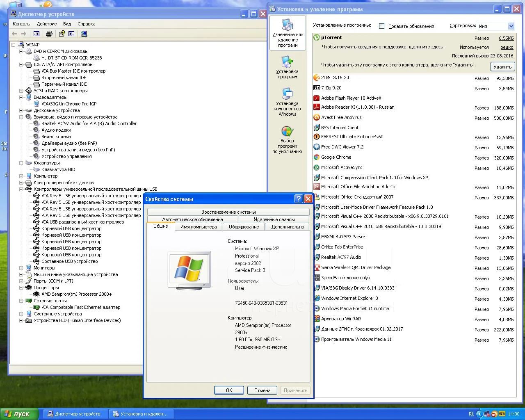Click the Удалить button for µTorrent

tap(502, 67)
